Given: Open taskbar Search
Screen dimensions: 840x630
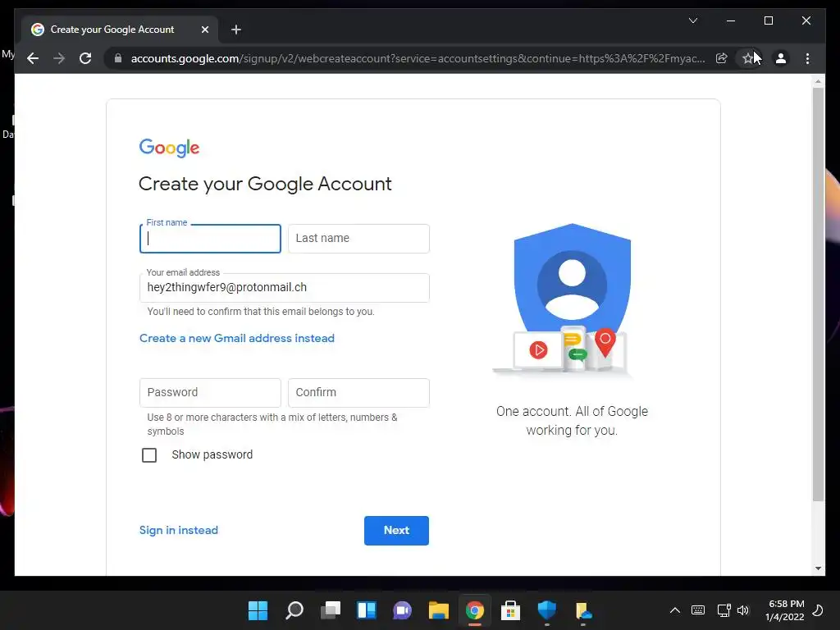Looking at the screenshot, I should pyautogui.click(x=294, y=610).
